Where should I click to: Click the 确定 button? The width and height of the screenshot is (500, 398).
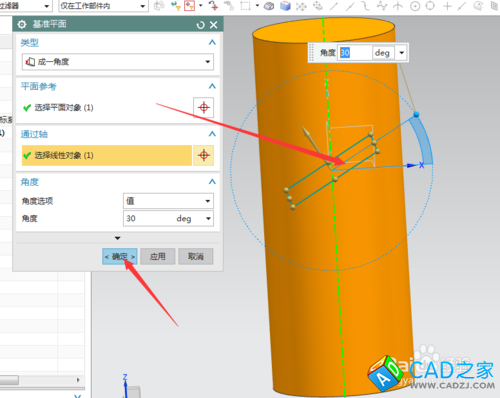120,256
